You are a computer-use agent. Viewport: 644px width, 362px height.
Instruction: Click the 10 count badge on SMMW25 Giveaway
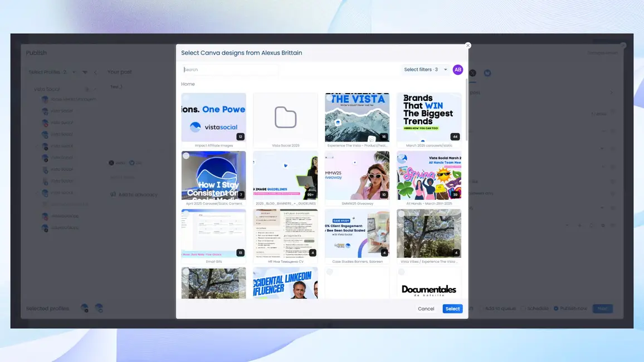point(384,195)
